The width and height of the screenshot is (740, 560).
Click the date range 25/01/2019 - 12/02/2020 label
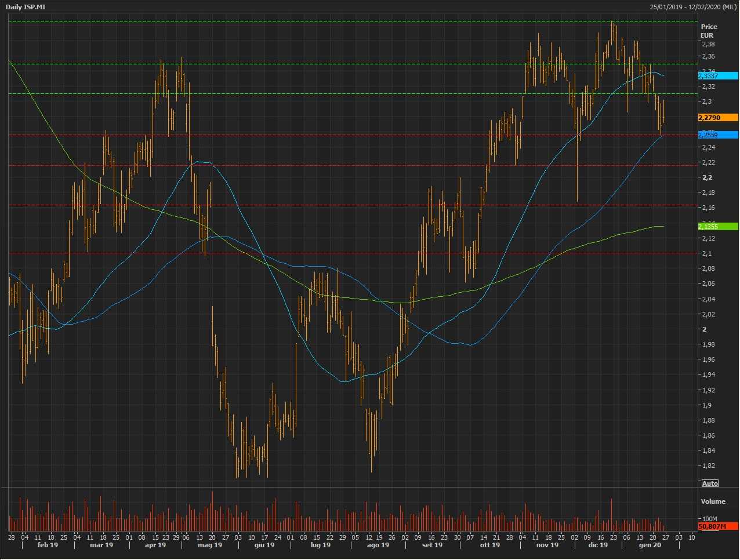click(693, 7)
